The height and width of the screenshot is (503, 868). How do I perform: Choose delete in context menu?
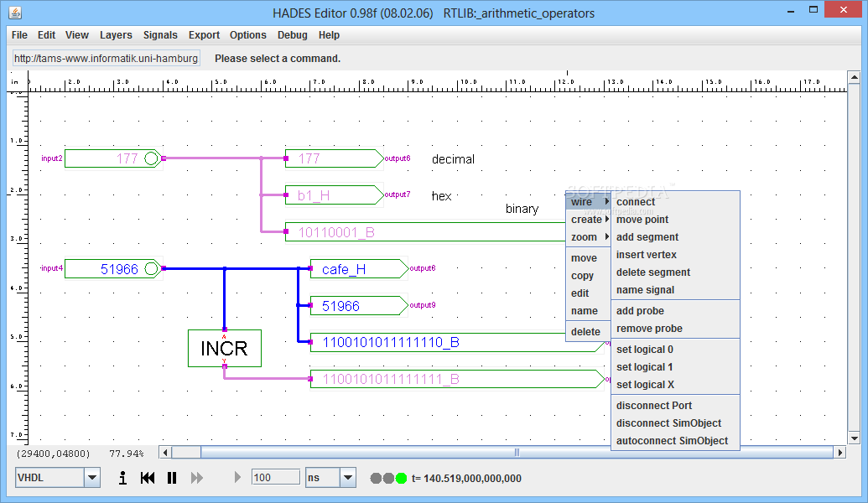588,332
